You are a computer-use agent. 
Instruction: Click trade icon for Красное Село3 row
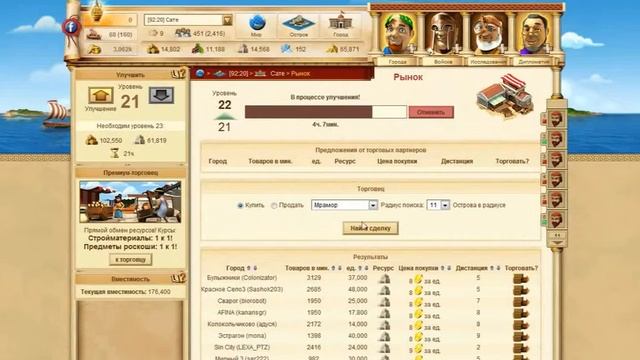pos(521,291)
